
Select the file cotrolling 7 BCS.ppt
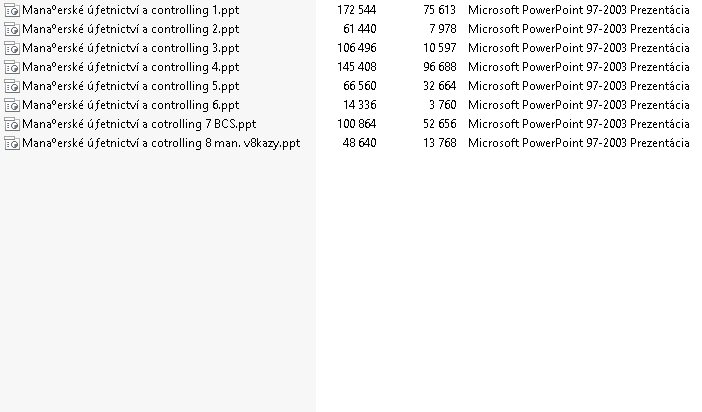139,124
